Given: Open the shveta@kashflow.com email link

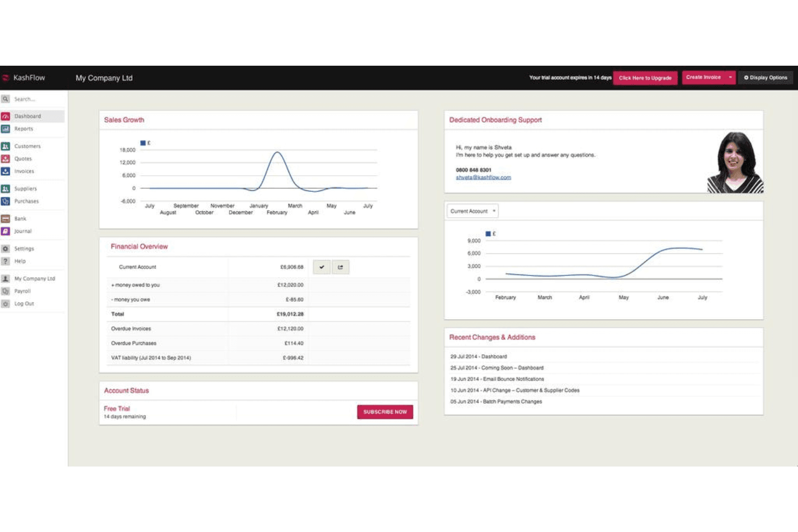Looking at the screenshot, I should 484,177.
